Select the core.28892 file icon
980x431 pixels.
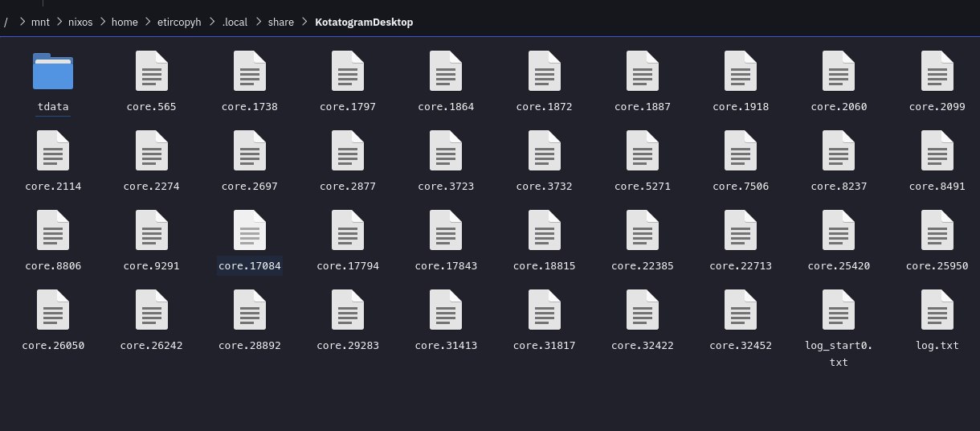250,310
